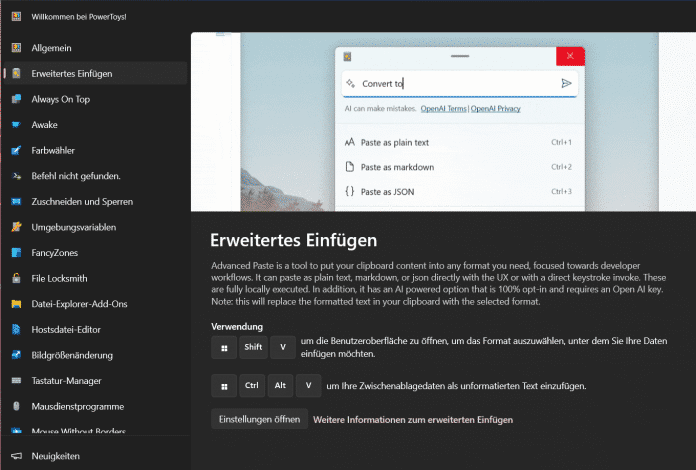
Task: Click the Awake coffee cup icon
Action: click(16, 125)
